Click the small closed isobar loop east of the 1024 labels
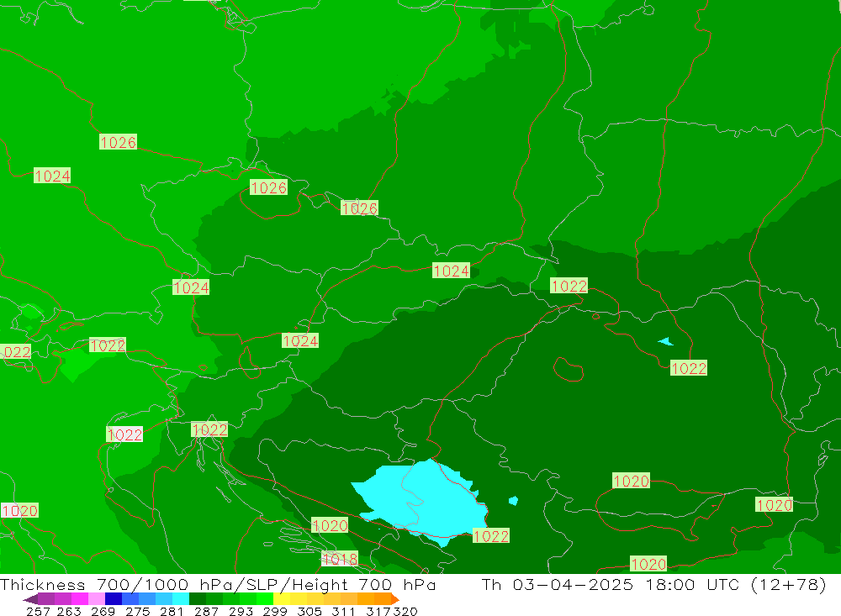 pos(568,370)
